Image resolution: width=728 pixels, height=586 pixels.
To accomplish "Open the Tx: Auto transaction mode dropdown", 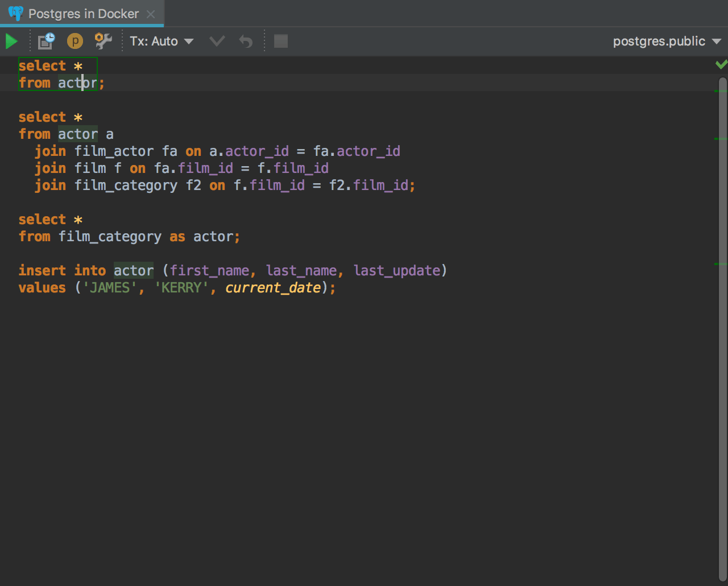I will [162, 42].
